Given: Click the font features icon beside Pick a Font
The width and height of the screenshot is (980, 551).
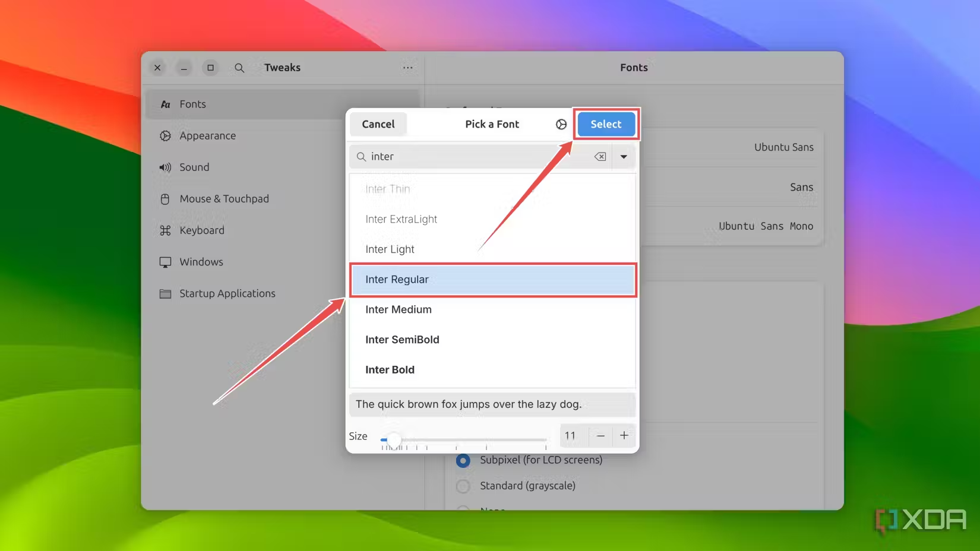Looking at the screenshot, I should (x=561, y=124).
